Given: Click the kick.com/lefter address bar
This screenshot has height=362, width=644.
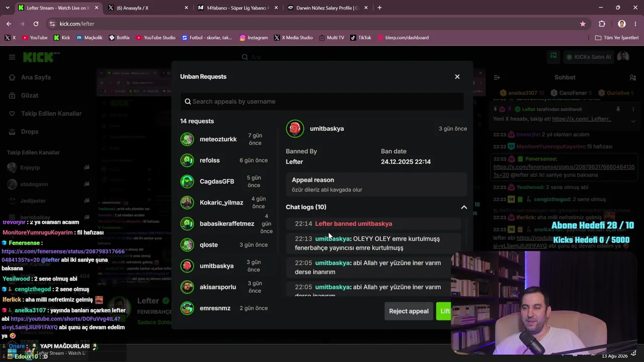Looking at the screenshot, I should (317, 24).
